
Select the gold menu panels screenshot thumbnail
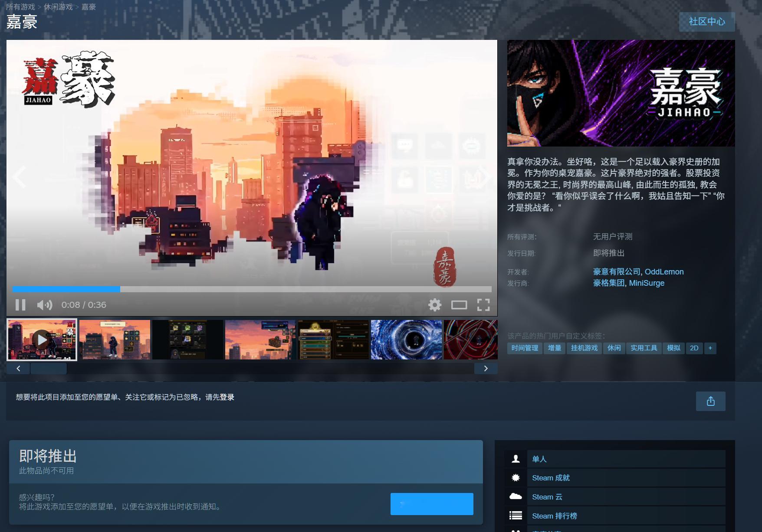point(333,339)
